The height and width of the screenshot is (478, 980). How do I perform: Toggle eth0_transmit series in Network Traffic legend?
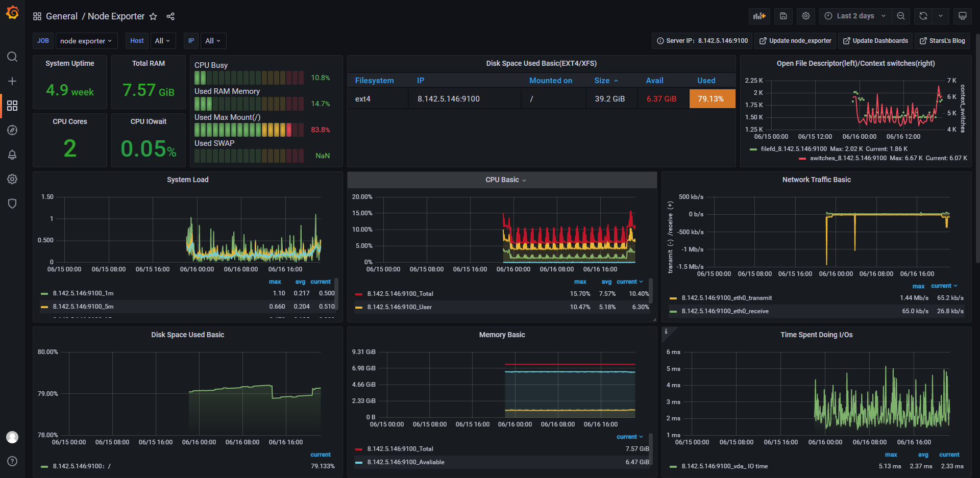pyautogui.click(x=726, y=298)
